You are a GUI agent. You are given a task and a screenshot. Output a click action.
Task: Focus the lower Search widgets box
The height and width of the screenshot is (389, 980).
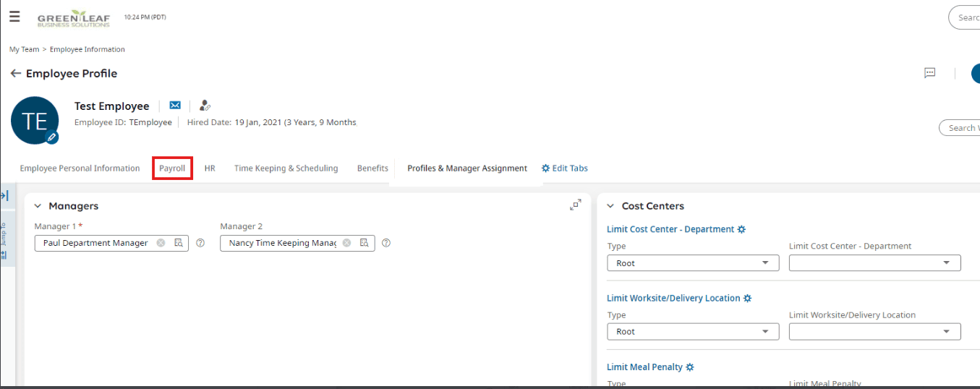[x=960, y=128]
